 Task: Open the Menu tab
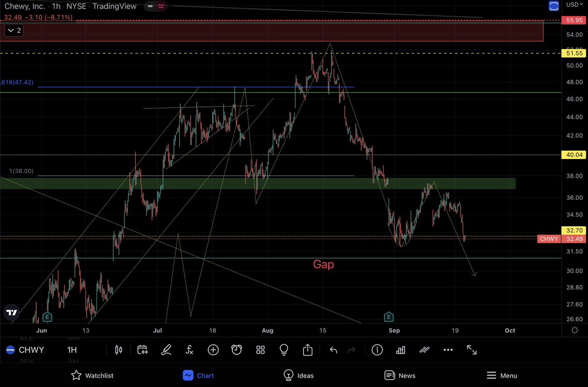pos(502,375)
